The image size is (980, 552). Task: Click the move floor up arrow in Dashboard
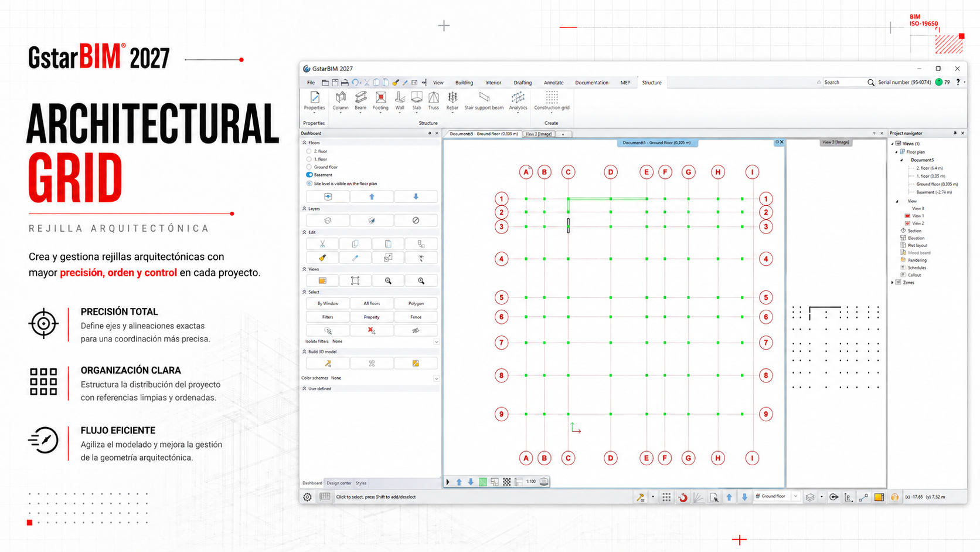372,197
